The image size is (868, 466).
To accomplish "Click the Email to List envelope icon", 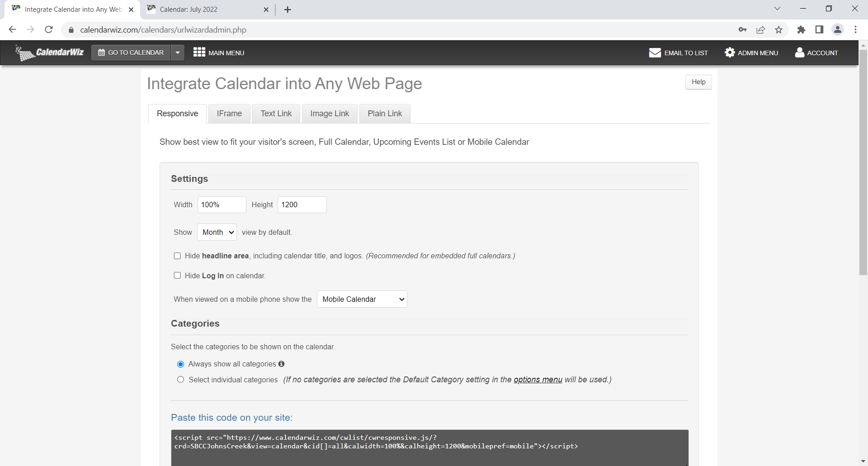I will 655,52.
